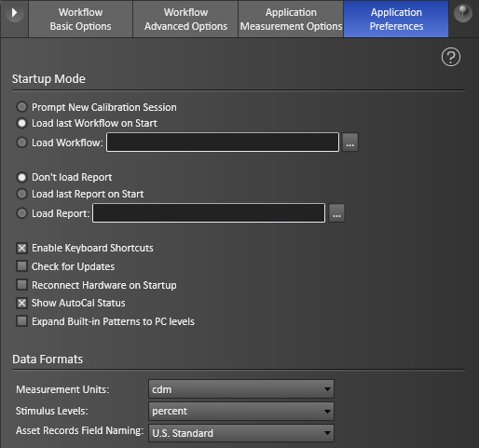Switch to Workflow Basic Options tab
This screenshot has height=448, width=479.
click(80, 20)
